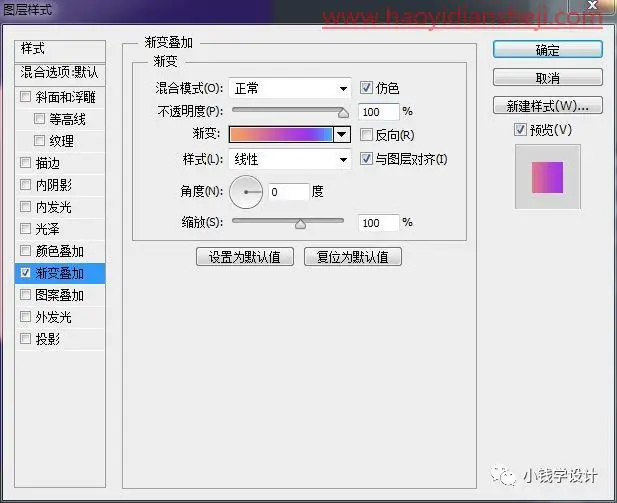This screenshot has height=503, width=617.
Task: Click the style preview thumbnail square
Action: (x=547, y=177)
